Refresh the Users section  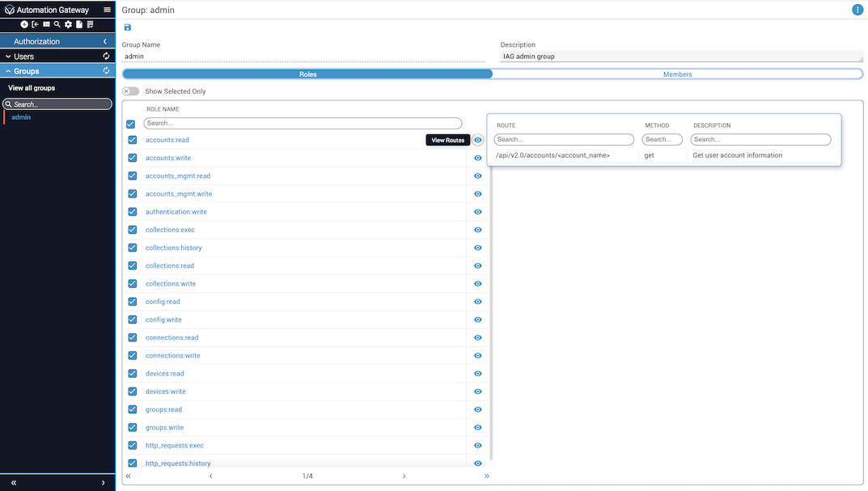click(x=106, y=56)
